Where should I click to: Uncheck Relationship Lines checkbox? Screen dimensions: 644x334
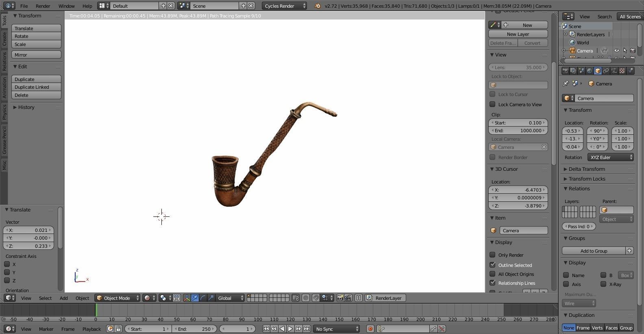(492, 283)
